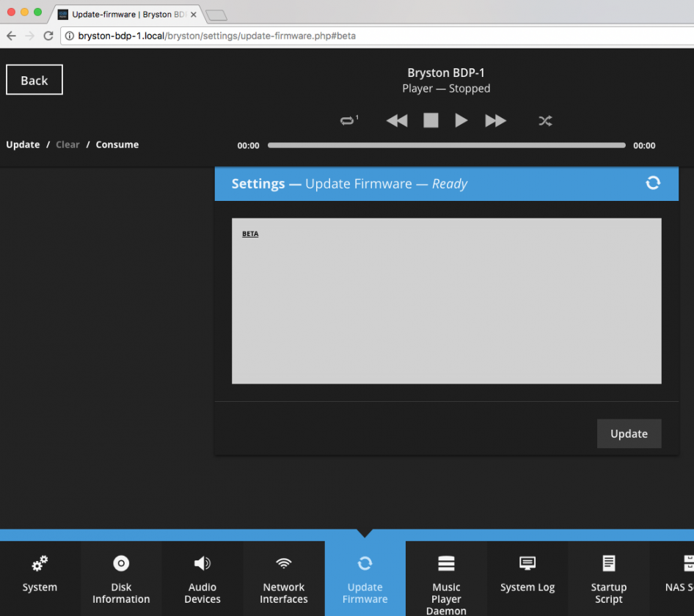Skip to previous track with the rewind icon
694x616 pixels.
tap(397, 120)
